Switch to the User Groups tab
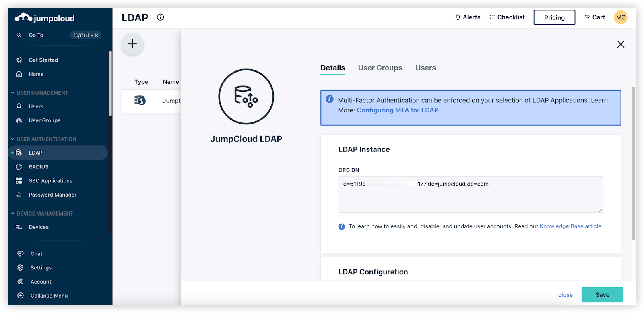The height and width of the screenshot is (313, 644). pyautogui.click(x=380, y=68)
